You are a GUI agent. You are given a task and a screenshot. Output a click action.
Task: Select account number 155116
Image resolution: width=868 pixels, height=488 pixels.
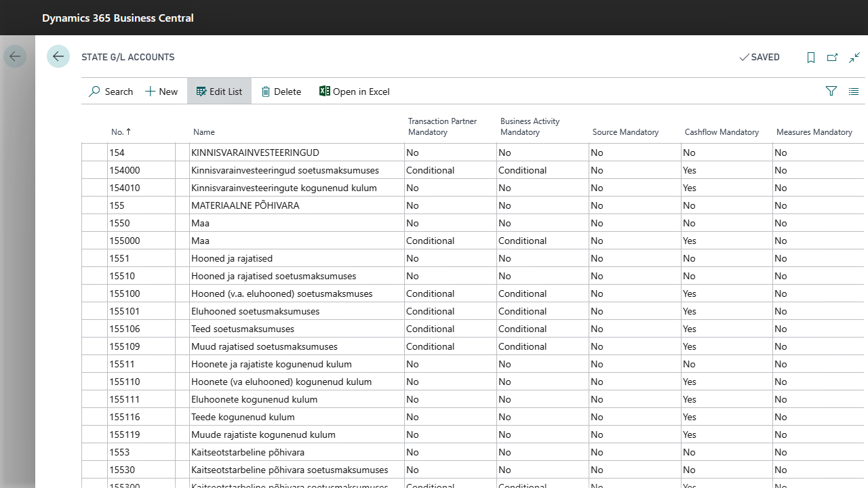click(141, 417)
